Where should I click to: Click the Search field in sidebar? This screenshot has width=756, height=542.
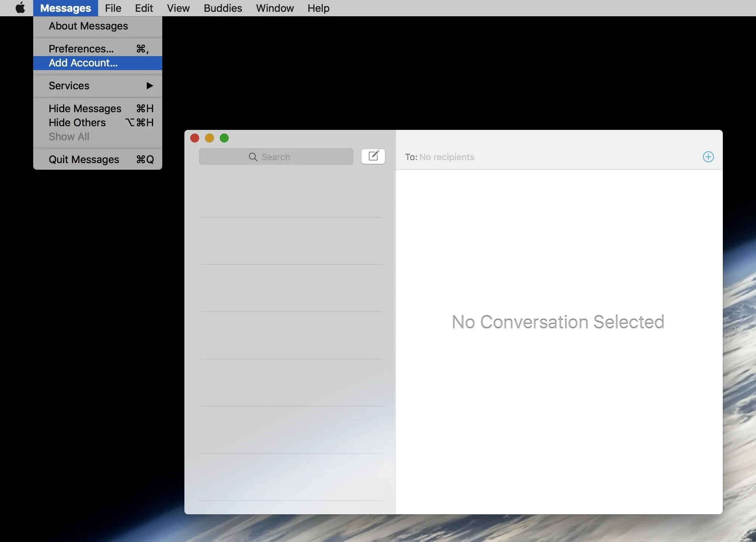tap(276, 157)
